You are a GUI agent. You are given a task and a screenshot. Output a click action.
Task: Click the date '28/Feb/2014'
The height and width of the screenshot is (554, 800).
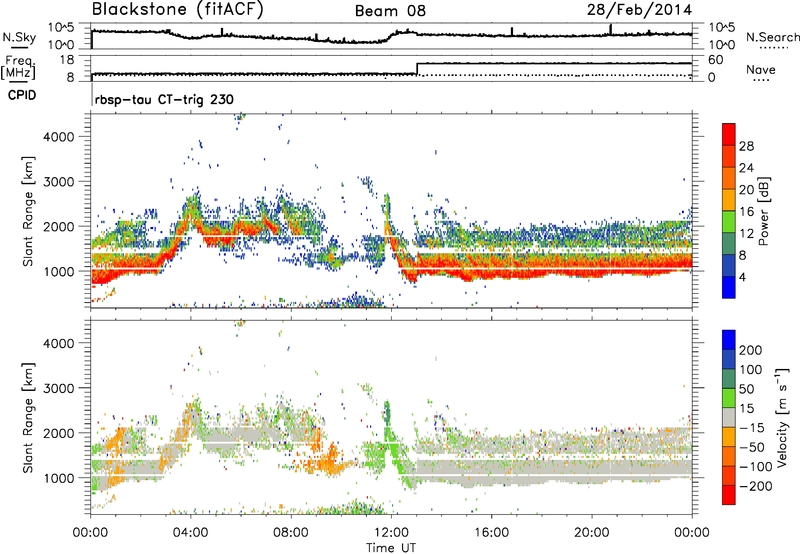[x=639, y=10]
